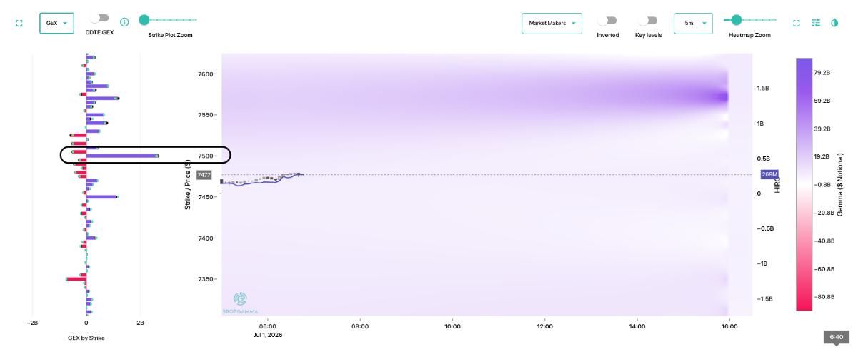
Task: Click the 79.2B color scale value
Action: click(x=823, y=73)
